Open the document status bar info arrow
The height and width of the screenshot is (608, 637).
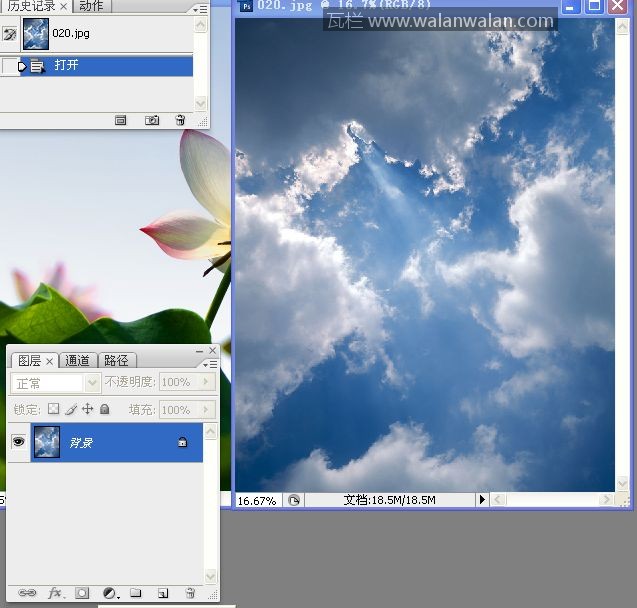click(x=481, y=500)
